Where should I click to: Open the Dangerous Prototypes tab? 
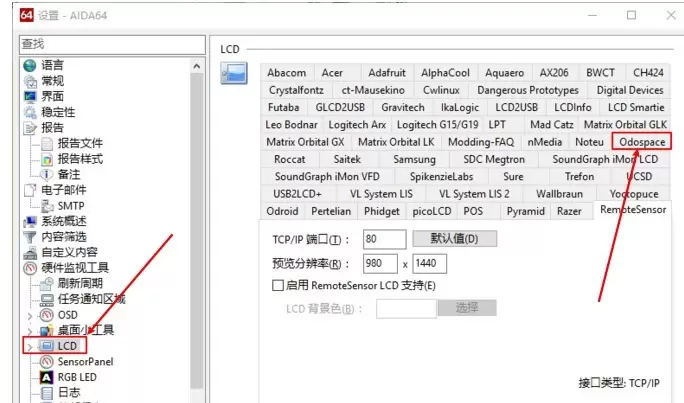click(527, 90)
